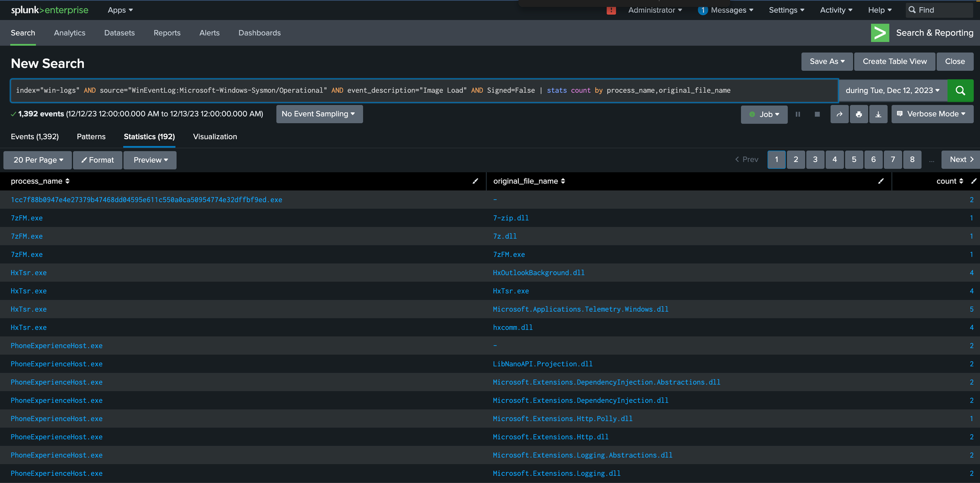Click the red alert notification icon

(x=611, y=10)
